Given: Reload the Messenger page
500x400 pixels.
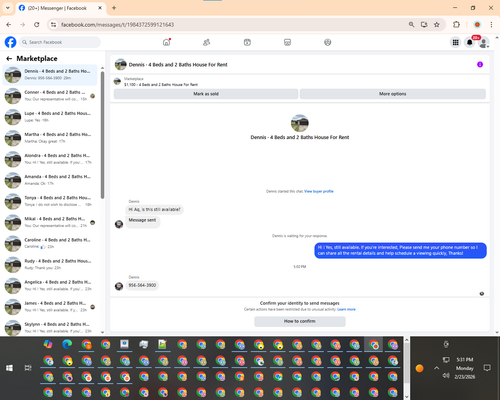Looking at the screenshot, I should [x=37, y=25].
